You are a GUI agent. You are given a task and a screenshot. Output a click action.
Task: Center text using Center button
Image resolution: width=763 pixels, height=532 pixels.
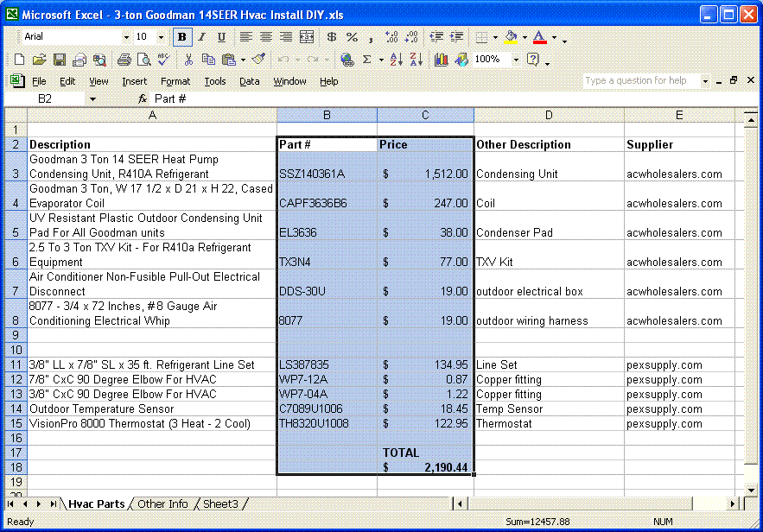click(x=265, y=37)
